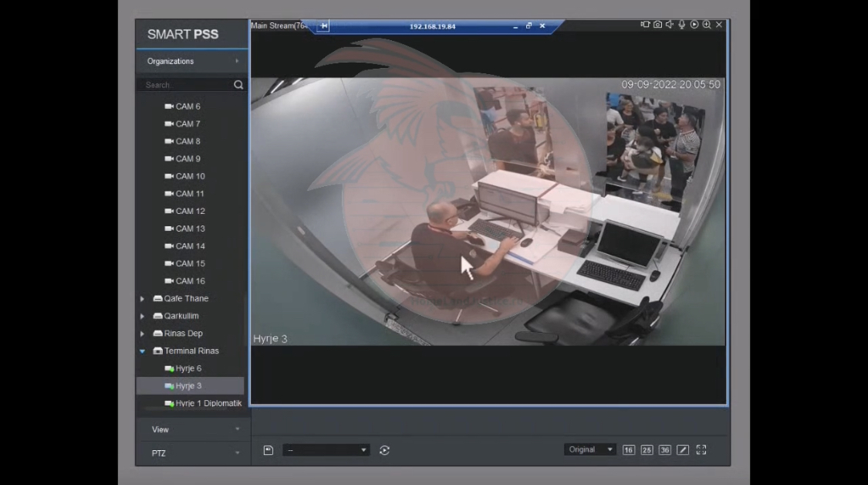Enter full screen mode
868x485 pixels.
pyautogui.click(x=701, y=449)
